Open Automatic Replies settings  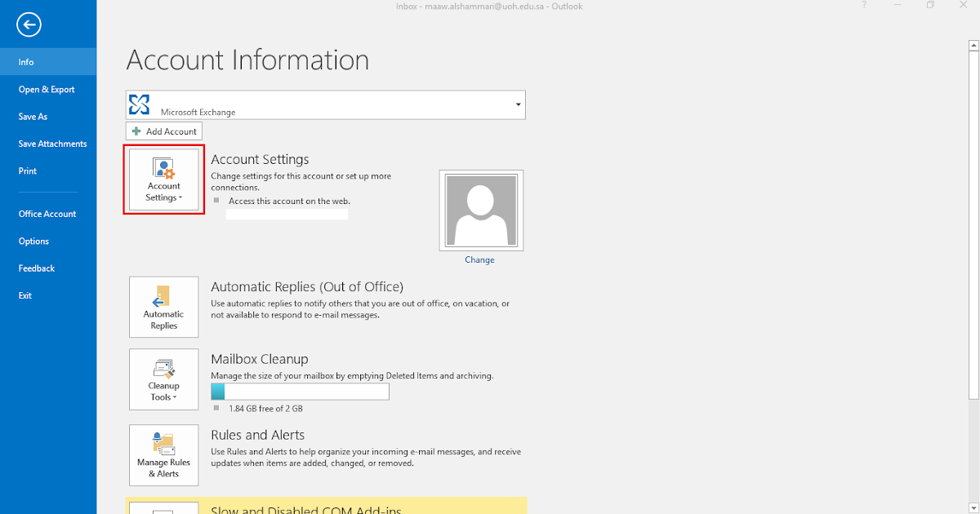(163, 307)
